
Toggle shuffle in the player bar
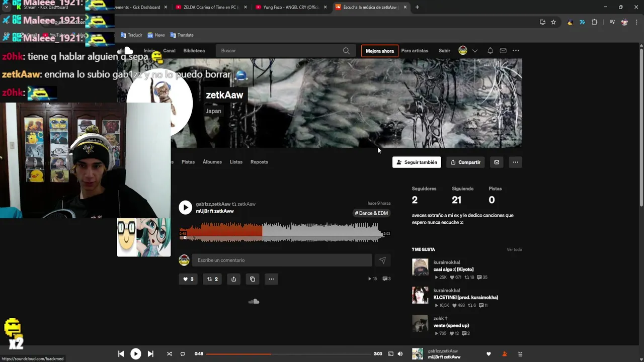[x=170, y=354]
